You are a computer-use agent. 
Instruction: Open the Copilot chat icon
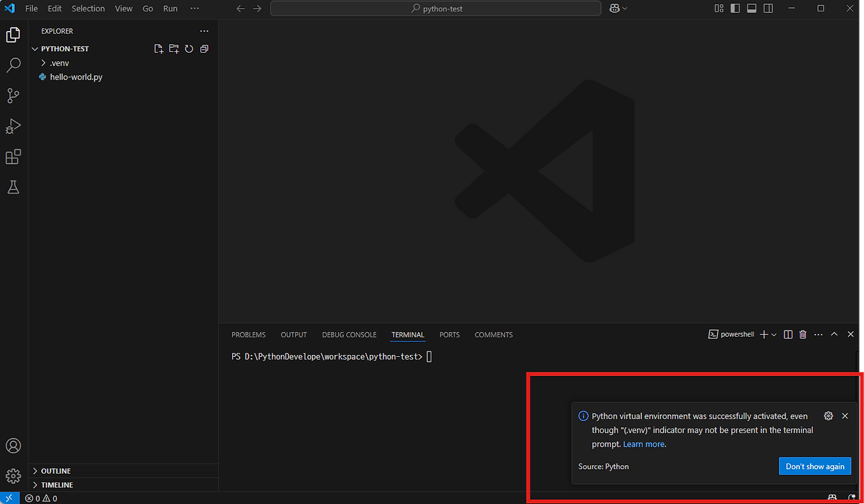click(614, 9)
